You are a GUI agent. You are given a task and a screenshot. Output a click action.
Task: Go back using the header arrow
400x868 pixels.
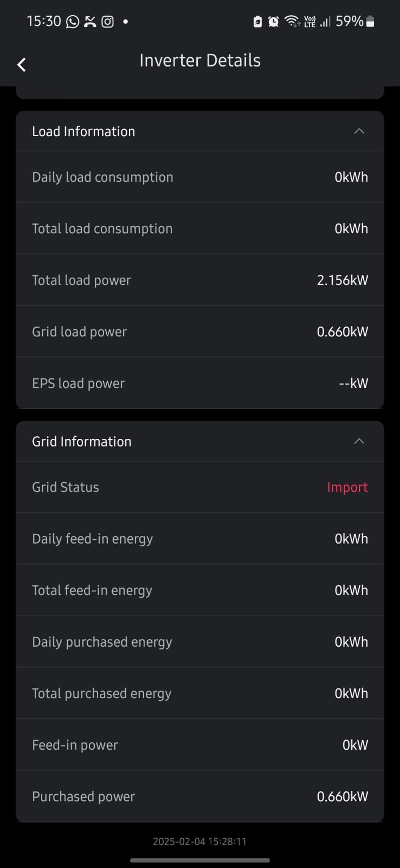22,65
